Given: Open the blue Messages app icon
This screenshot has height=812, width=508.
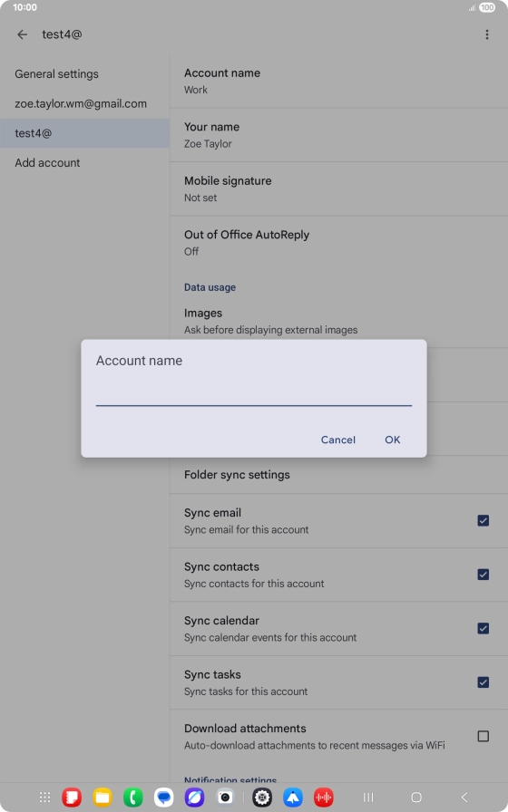Looking at the screenshot, I should (164, 797).
